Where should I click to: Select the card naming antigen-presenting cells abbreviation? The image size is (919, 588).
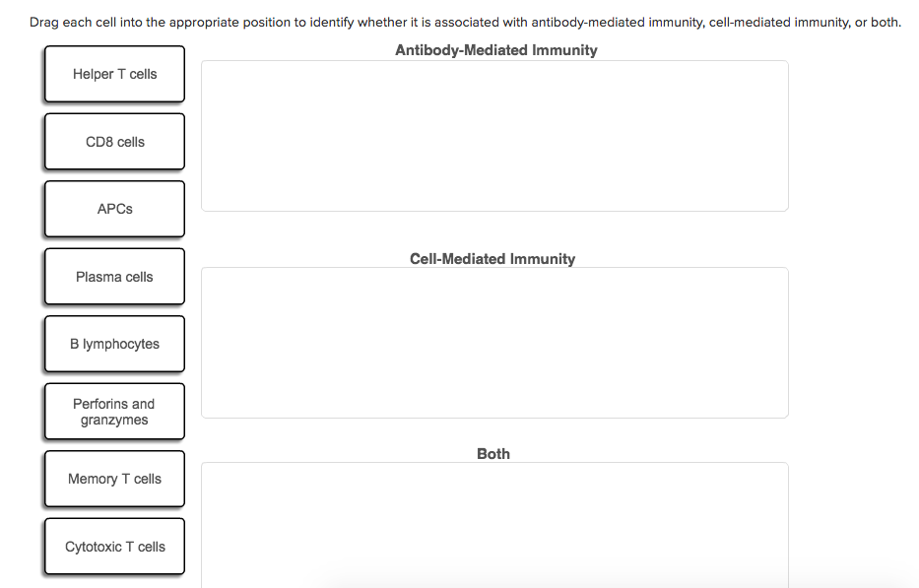coord(114,209)
